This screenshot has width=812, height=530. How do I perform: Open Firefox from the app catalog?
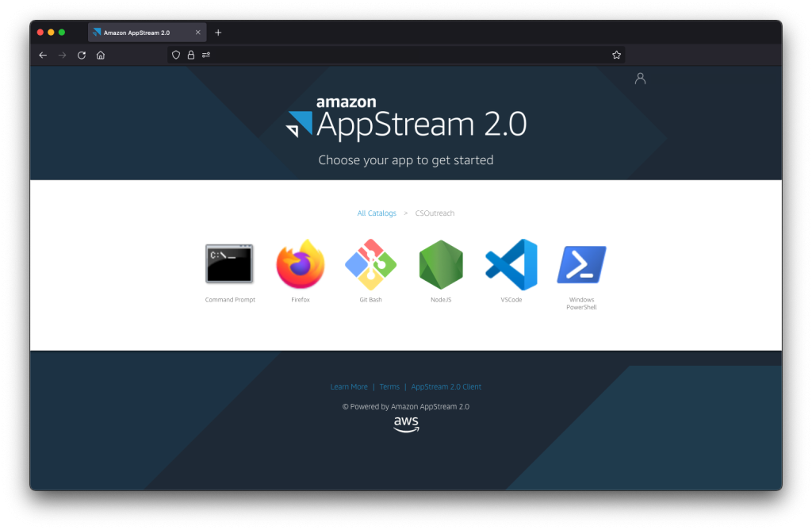click(300, 263)
